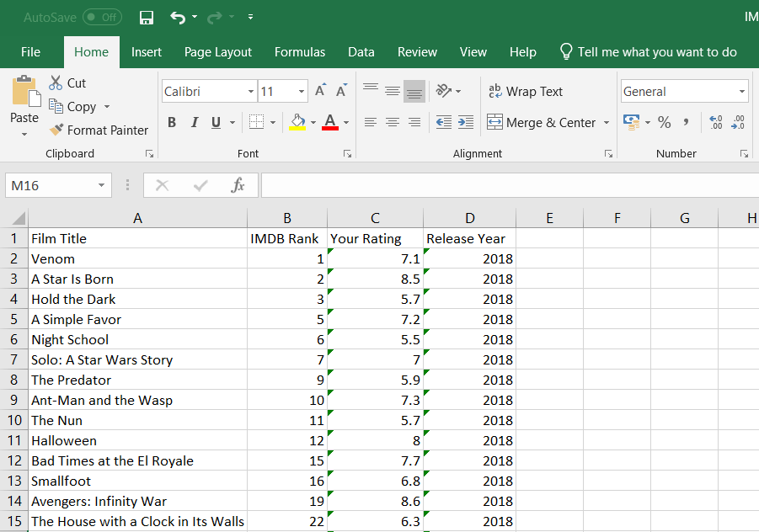The image size is (759, 532).
Task: Open Customize Quick Access Toolbar arrow
Action: click(x=250, y=17)
